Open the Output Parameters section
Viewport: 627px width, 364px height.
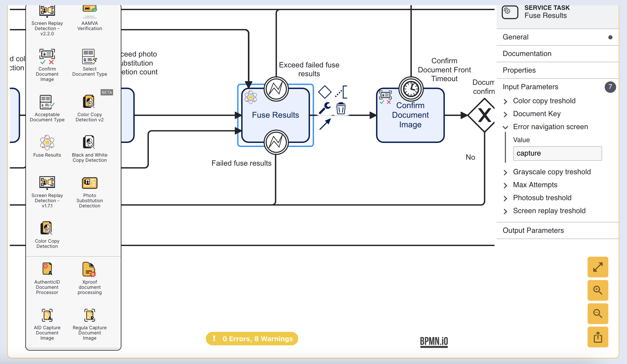tap(533, 230)
